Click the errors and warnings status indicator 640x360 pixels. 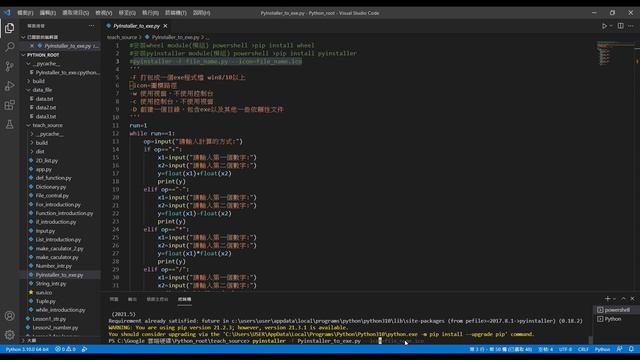(65, 349)
